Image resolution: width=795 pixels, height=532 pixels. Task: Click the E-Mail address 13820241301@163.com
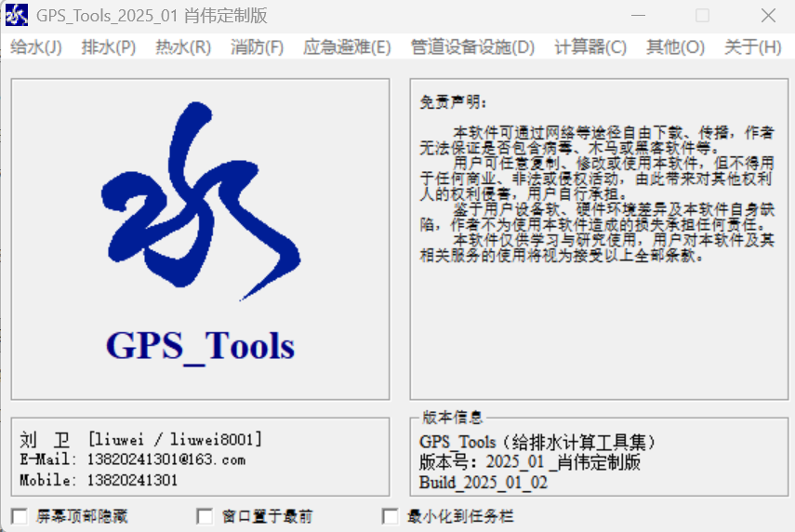coord(166,459)
